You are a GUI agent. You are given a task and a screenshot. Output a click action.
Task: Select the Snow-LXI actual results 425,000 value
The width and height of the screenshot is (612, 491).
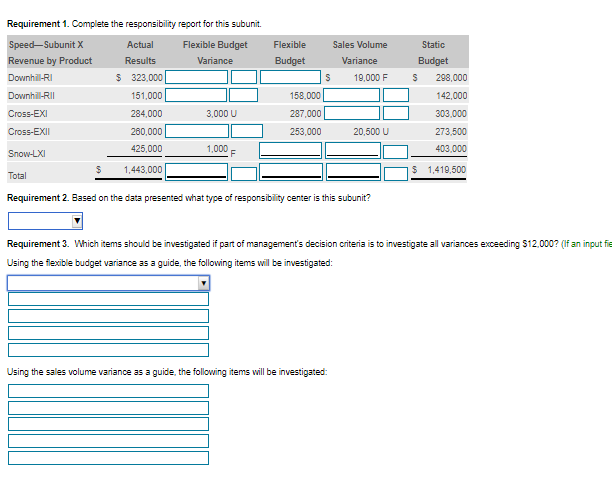click(x=146, y=149)
